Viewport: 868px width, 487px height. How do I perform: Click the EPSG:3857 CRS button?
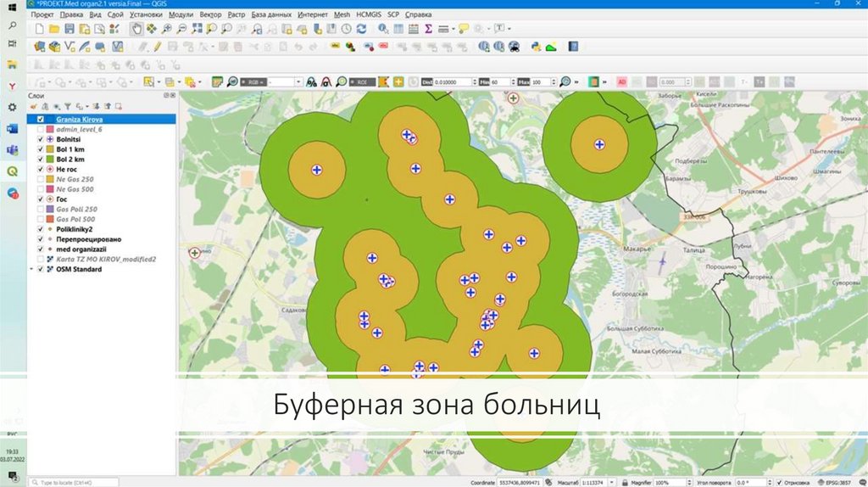click(x=835, y=483)
